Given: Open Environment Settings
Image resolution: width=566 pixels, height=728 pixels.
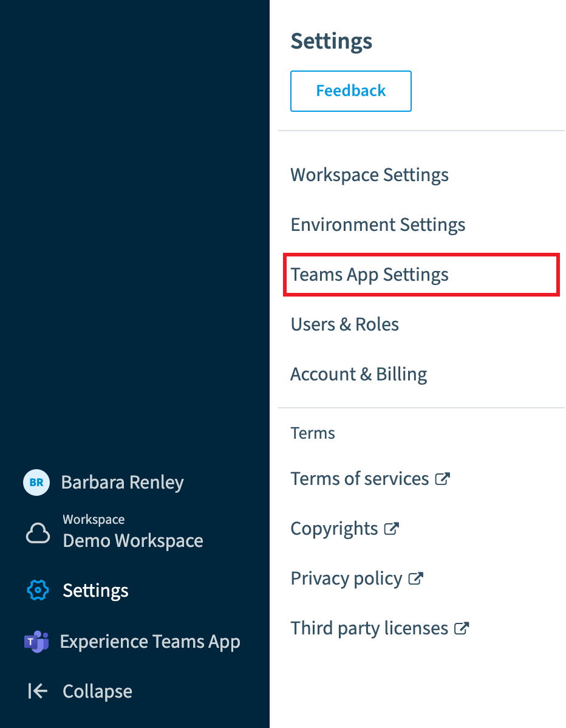Looking at the screenshot, I should point(378,225).
